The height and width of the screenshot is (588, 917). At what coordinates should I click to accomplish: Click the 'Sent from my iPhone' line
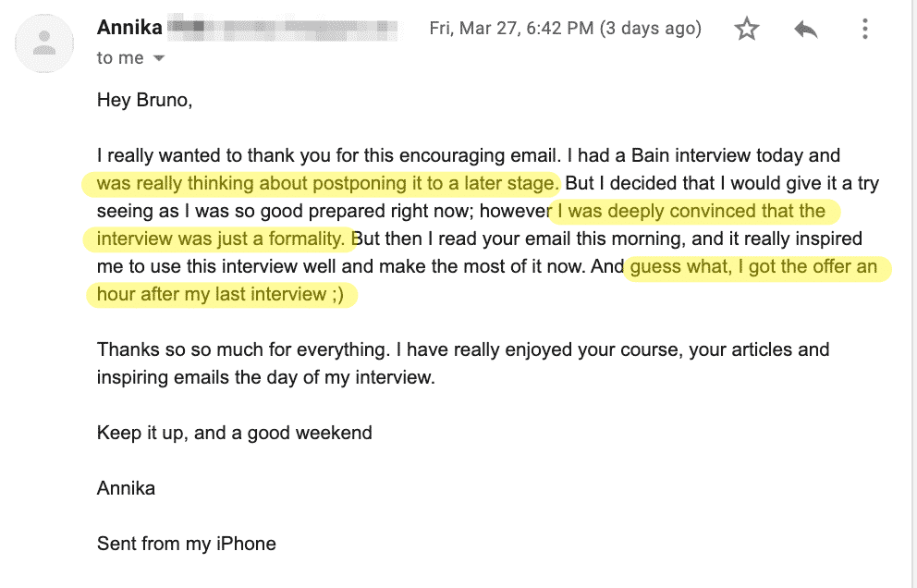(186, 545)
